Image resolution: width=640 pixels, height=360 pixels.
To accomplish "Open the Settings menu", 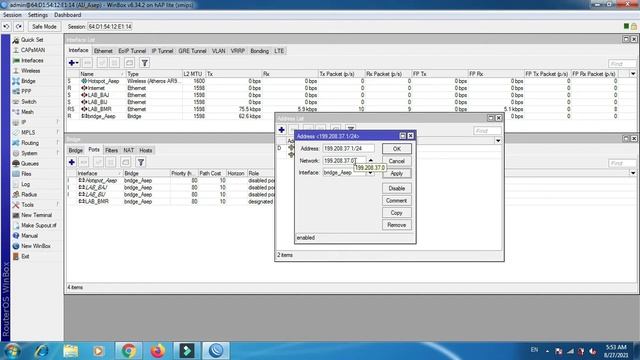I will click(38, 15).
